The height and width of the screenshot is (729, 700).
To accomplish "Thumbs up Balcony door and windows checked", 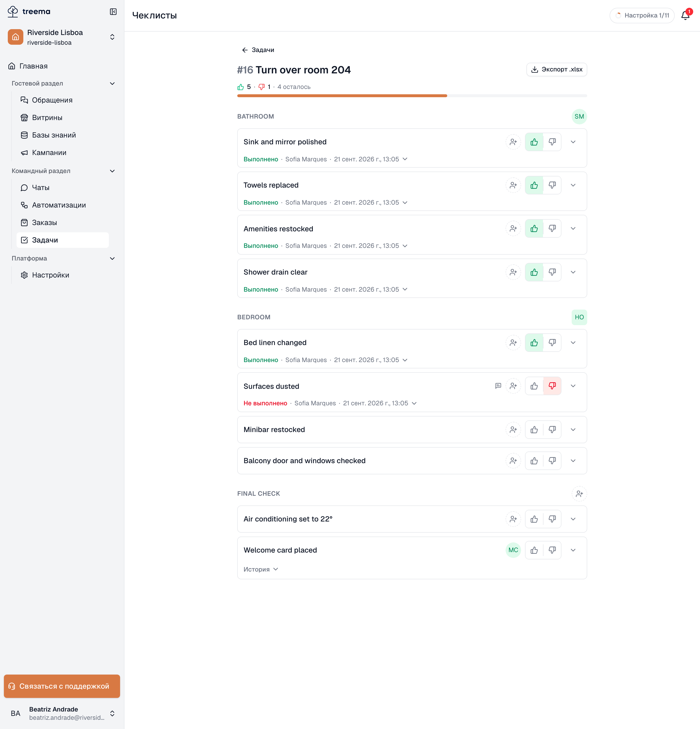I will pyautogui.click(x=534, y=461).
